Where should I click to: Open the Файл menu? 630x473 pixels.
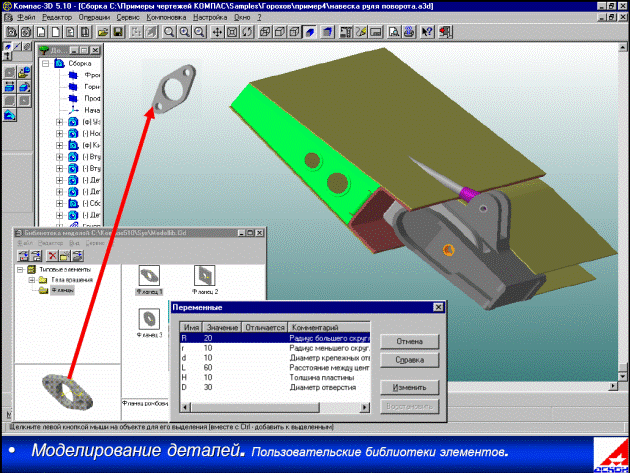tap(26, 17)
